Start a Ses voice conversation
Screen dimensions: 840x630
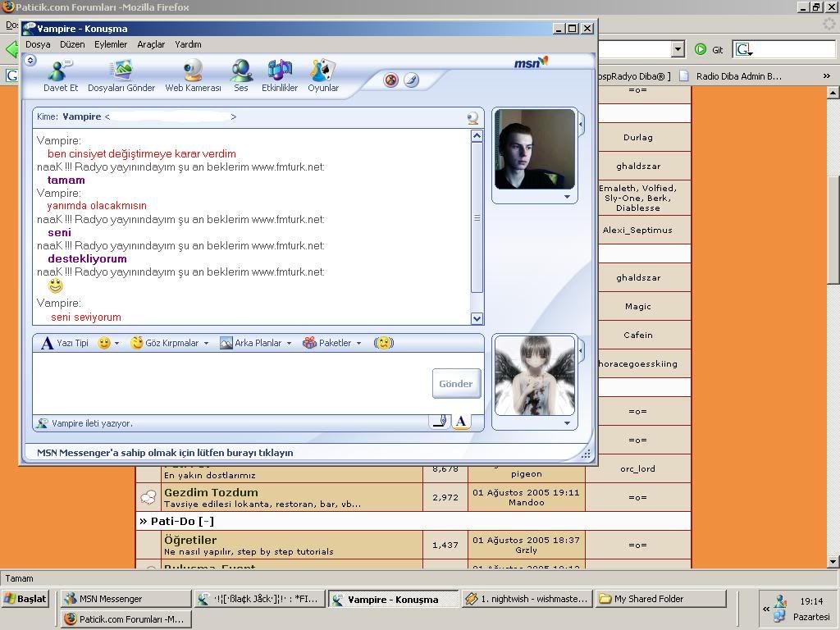241,76
